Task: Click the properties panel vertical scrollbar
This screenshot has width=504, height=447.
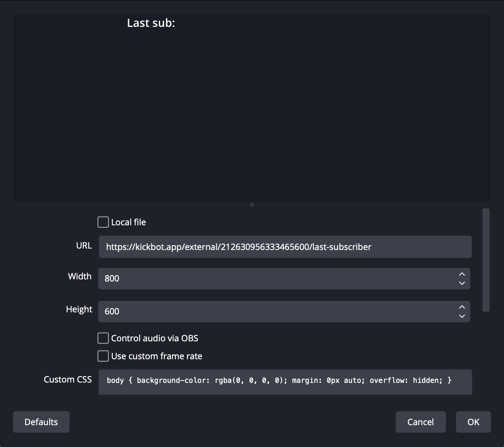Action: pyautogui.click(x=486, y=260)
